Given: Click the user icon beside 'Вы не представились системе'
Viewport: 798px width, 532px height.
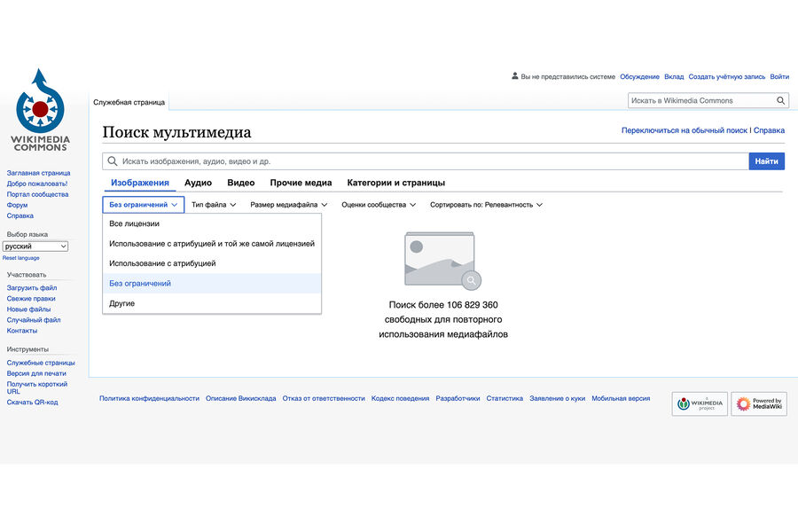Looking at the screenshot, I should (514, 76).
